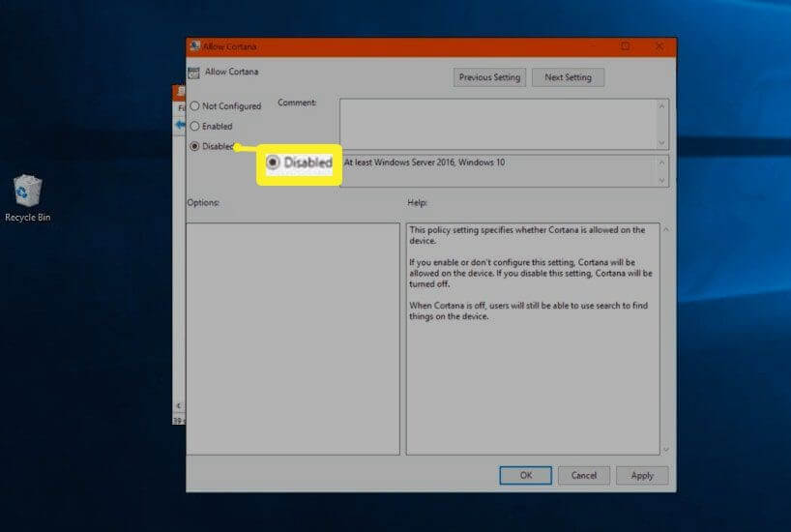The width and height of the screenshot is (791, 532).
Task: Click the Apply button
Action: [642, 476]
